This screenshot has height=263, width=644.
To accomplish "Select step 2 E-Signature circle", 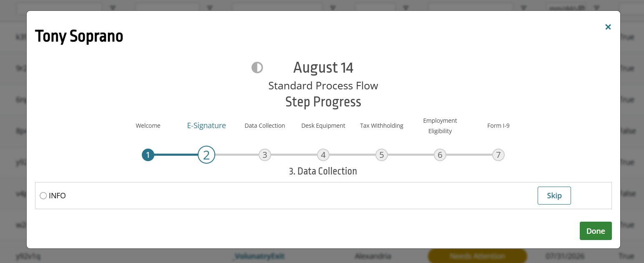I will click(206, 155).
